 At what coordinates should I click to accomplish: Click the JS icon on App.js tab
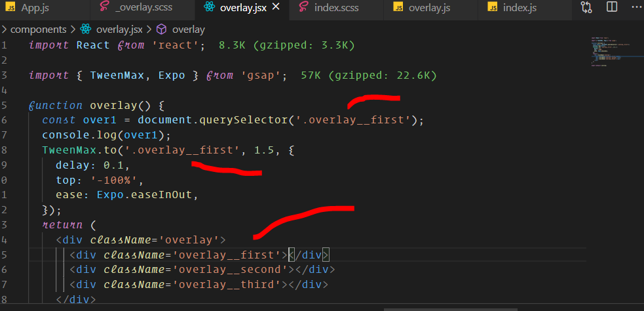[x=11, y=7]
